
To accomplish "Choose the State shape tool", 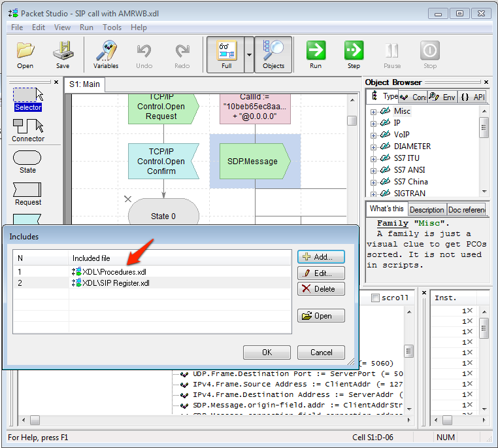I will pos(27,162).
